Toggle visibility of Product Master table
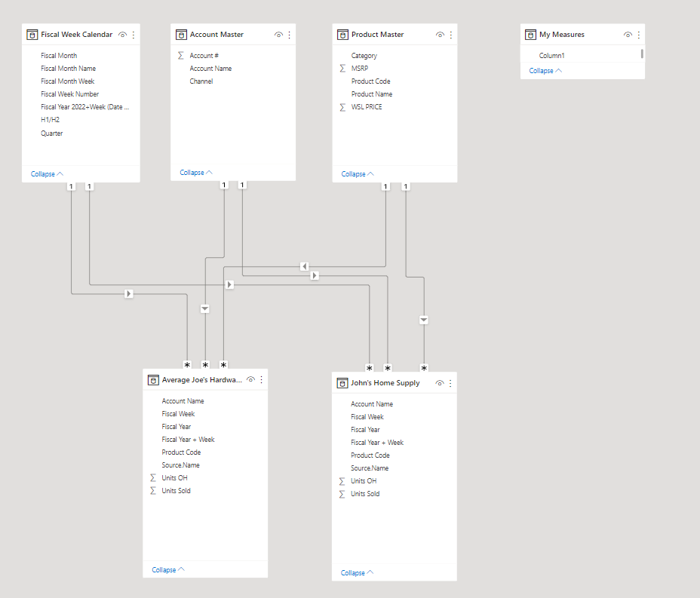This screenshot has width=700, height=598. (x=441, y=35)
